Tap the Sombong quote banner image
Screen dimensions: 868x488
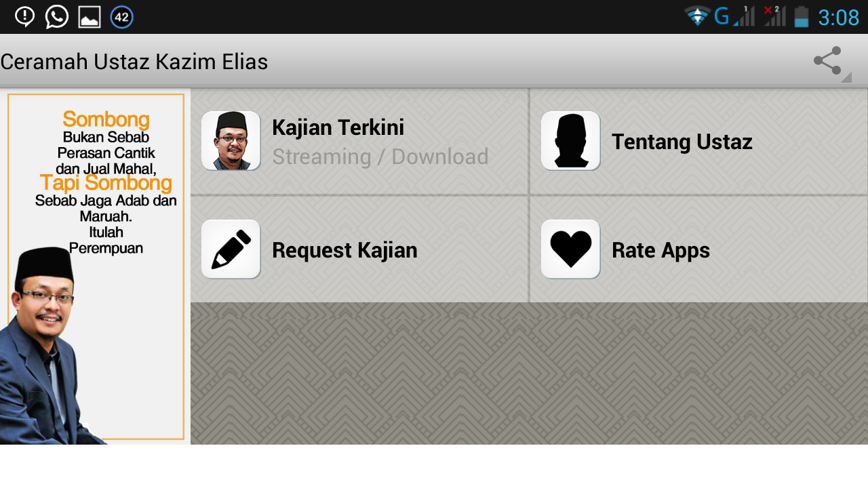[x=95, y=266]
